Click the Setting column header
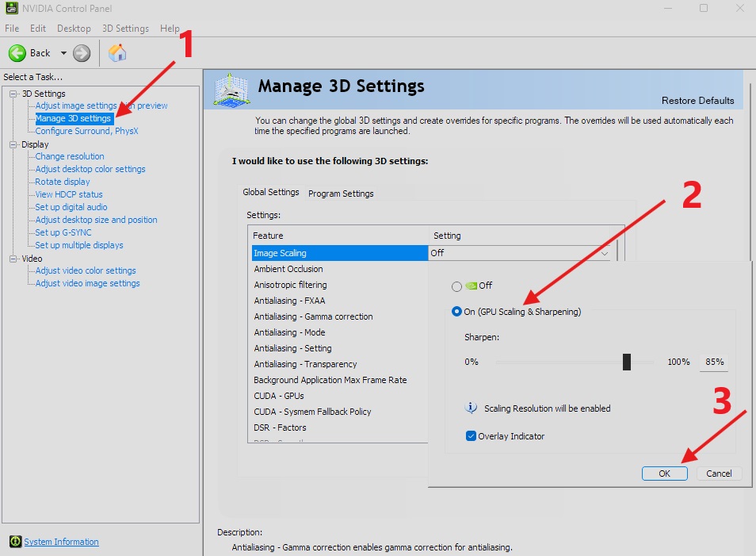Image resolution: width=756 pixels, height=556 pixels. 520,236
